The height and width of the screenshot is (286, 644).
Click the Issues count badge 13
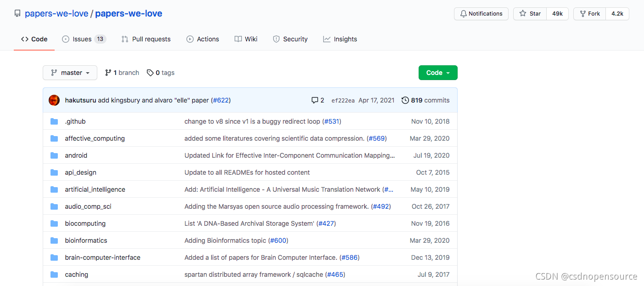(x=100, y=39)
